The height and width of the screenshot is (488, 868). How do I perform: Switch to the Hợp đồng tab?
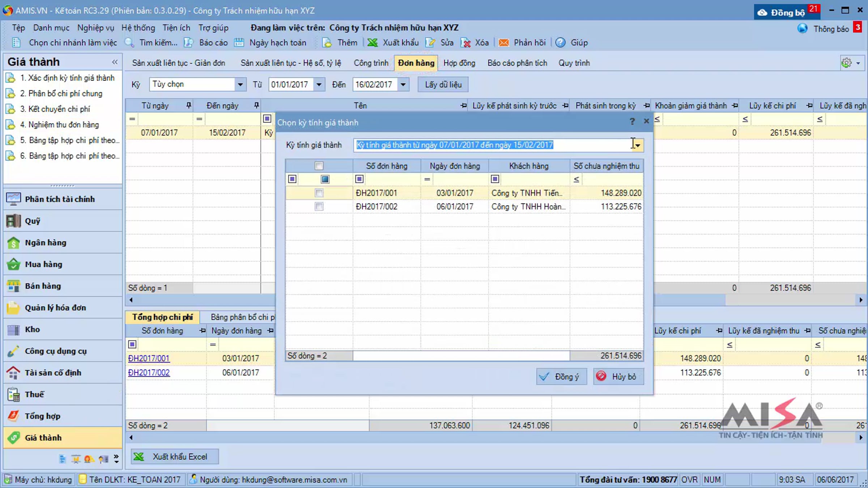pyautogui.click(x=459, y=63)
